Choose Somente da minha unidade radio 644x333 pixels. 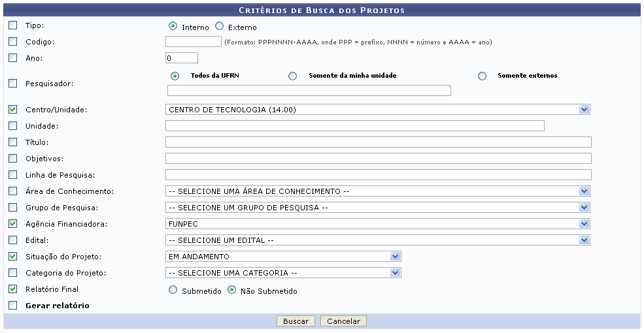pos(293,76)
